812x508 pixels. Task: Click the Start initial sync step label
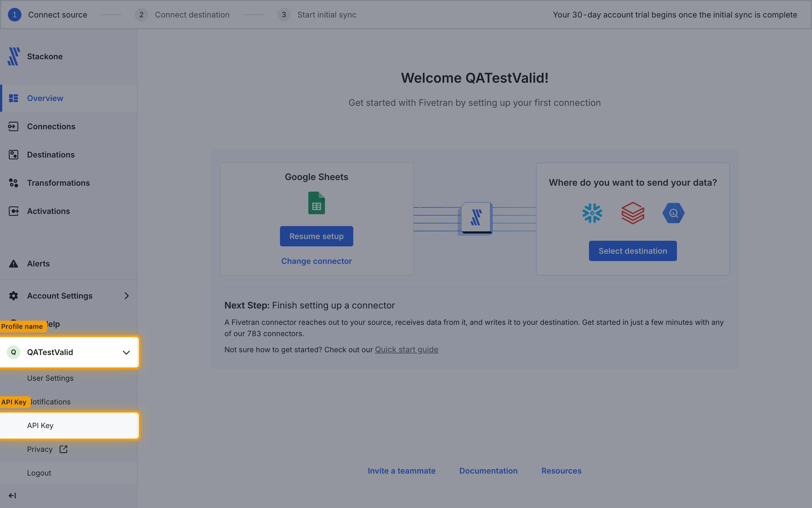pyautogui.click(x=327, y=15)
